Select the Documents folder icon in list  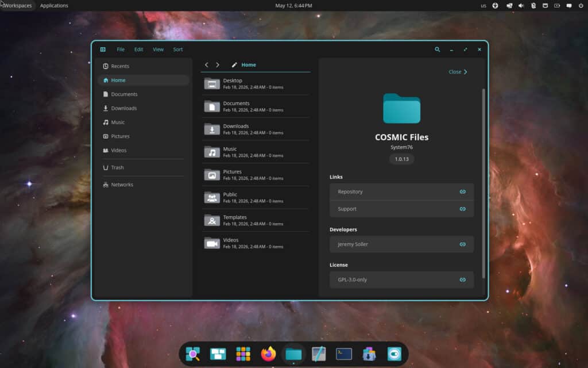(x=212, y=106)
